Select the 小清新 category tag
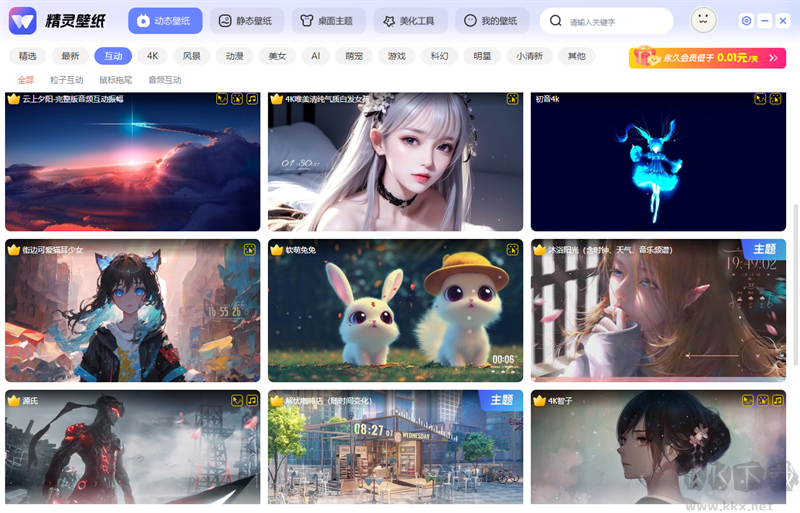 point(530,56)
